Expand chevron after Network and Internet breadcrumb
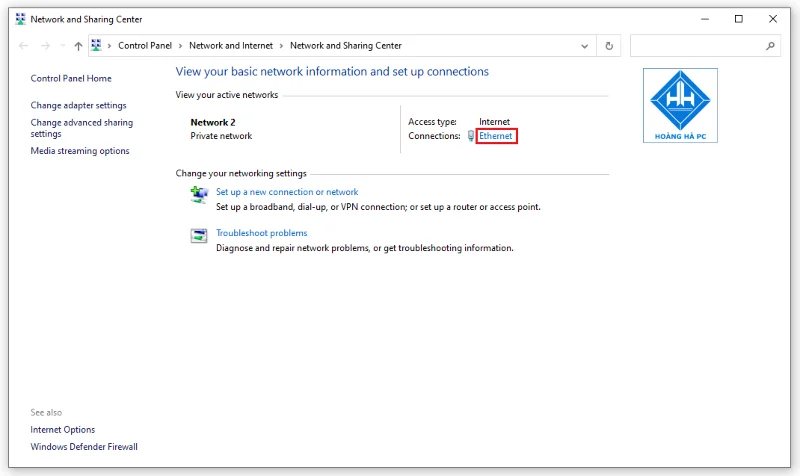Screen dimensions: 800x476 pos(281,46)
